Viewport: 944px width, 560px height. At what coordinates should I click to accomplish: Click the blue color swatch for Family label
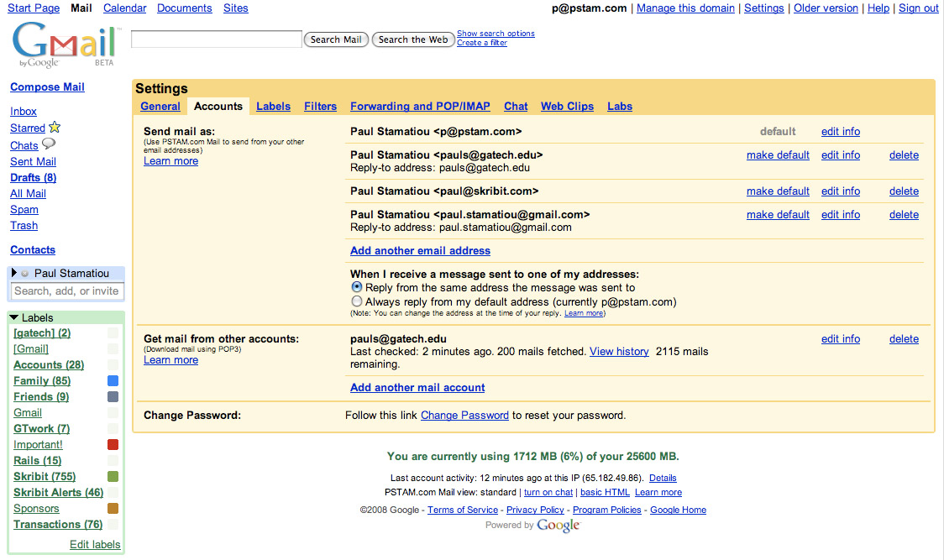113,380
